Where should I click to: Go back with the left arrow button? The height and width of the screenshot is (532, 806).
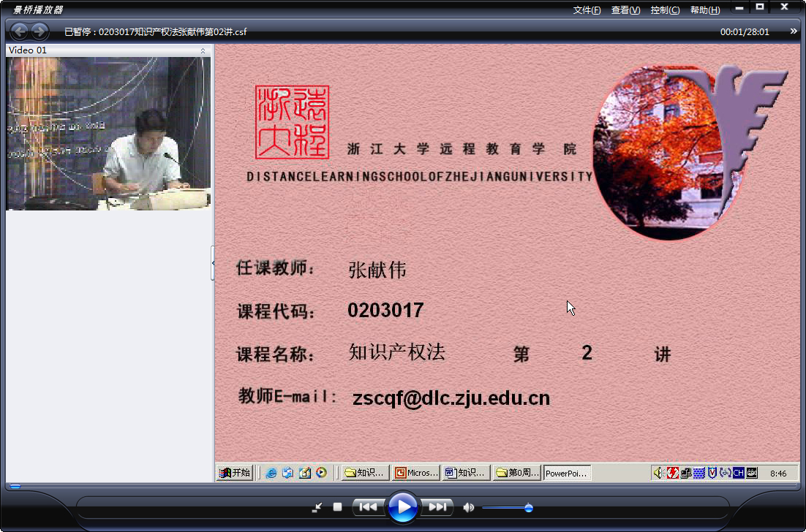tap(20, 31)
